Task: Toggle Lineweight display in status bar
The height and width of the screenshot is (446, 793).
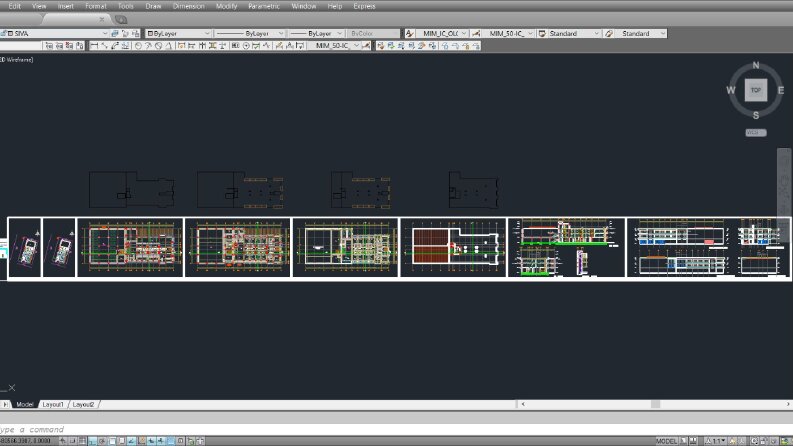Action: (161, 441)
